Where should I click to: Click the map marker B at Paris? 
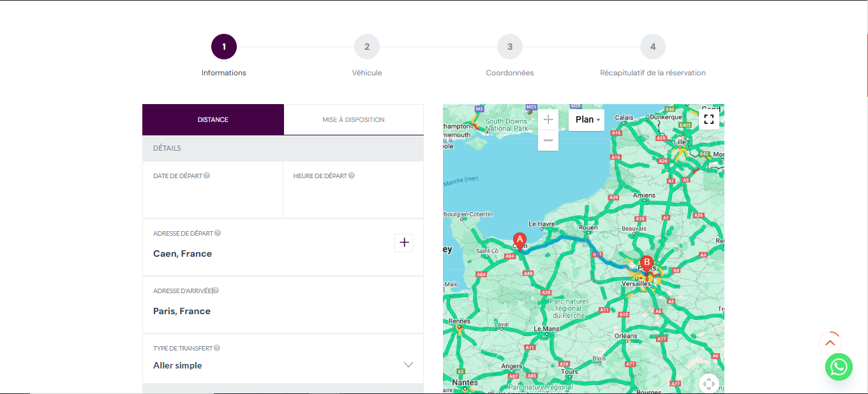tap(647, 264)
